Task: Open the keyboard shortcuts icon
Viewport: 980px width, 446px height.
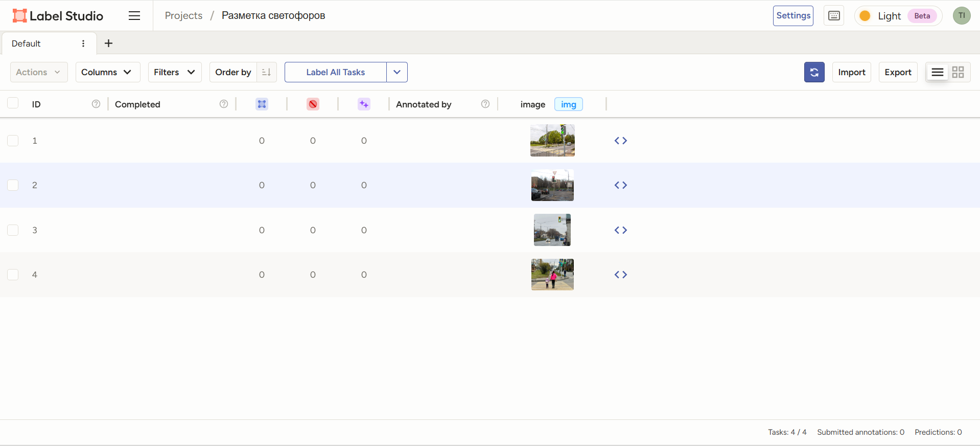Action: (x=834, y=16)
